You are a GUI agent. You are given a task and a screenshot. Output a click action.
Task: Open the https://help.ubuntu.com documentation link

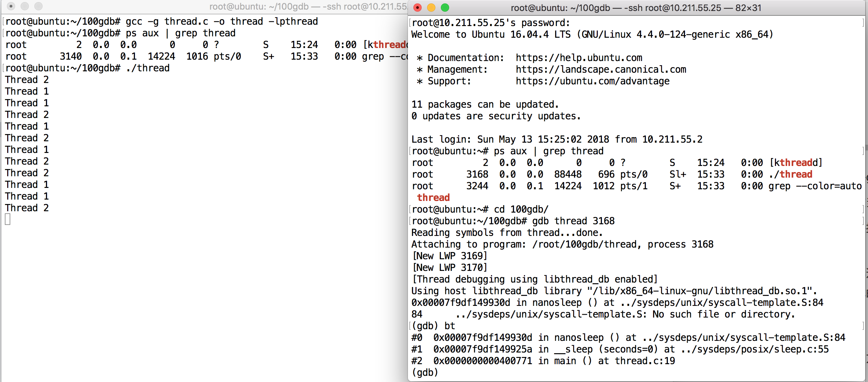click(x=579, y=58)
